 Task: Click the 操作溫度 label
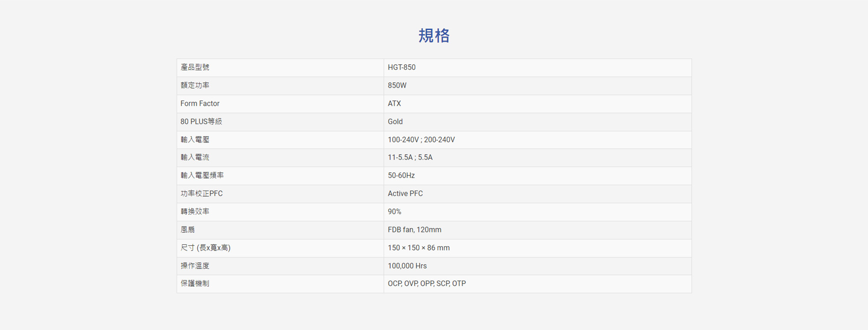195,266
